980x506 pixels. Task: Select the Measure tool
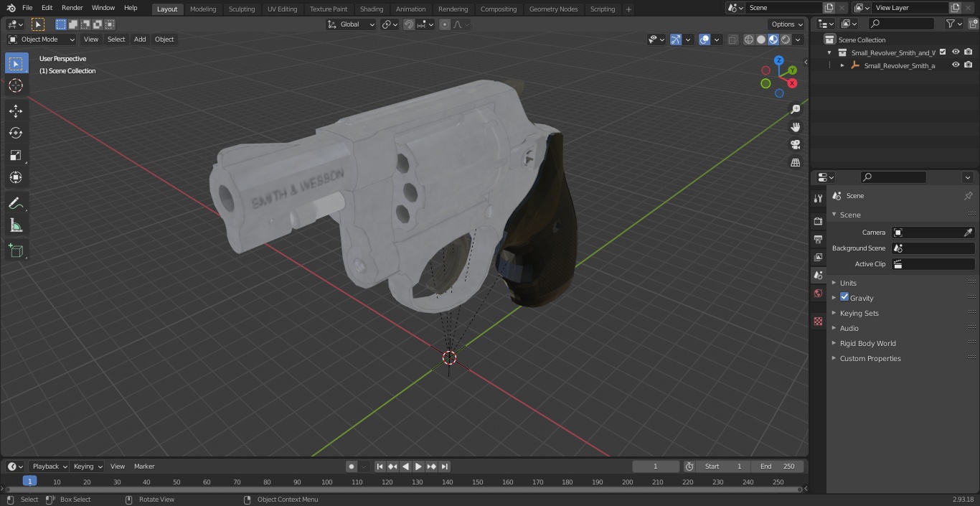pyautogui.click(x=16, y=225)
